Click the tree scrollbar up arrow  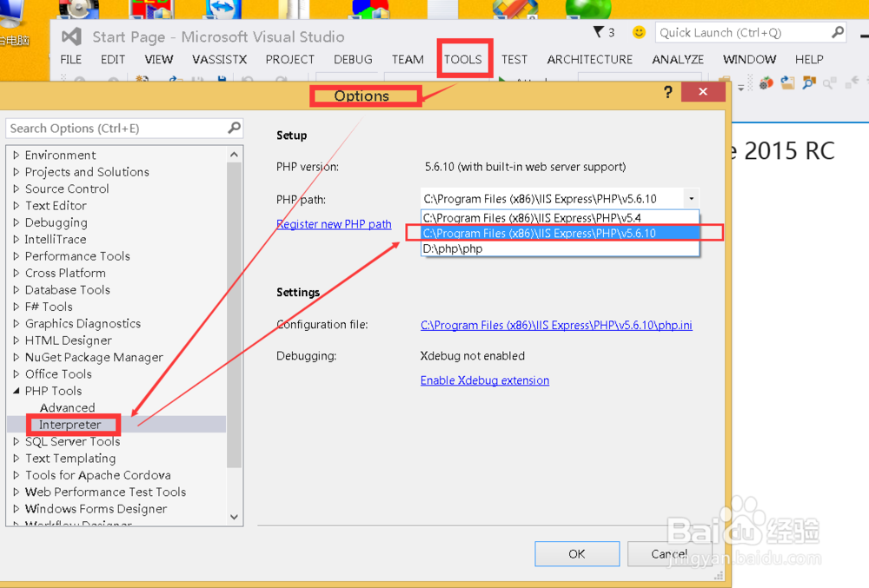click(234, 155)
